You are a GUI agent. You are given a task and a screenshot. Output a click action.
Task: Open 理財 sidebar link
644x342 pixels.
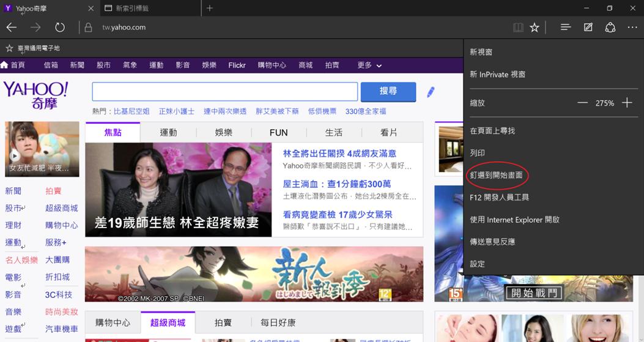click(13, 225)
